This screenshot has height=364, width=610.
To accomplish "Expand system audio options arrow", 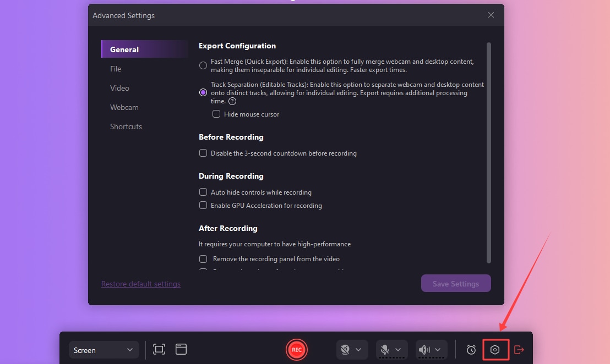I will 438,350.
